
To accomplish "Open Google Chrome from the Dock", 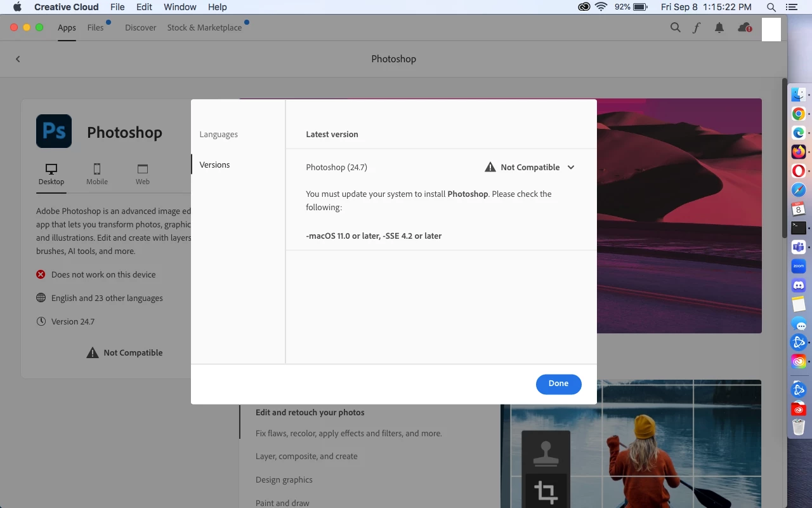I will pos(799,114).
